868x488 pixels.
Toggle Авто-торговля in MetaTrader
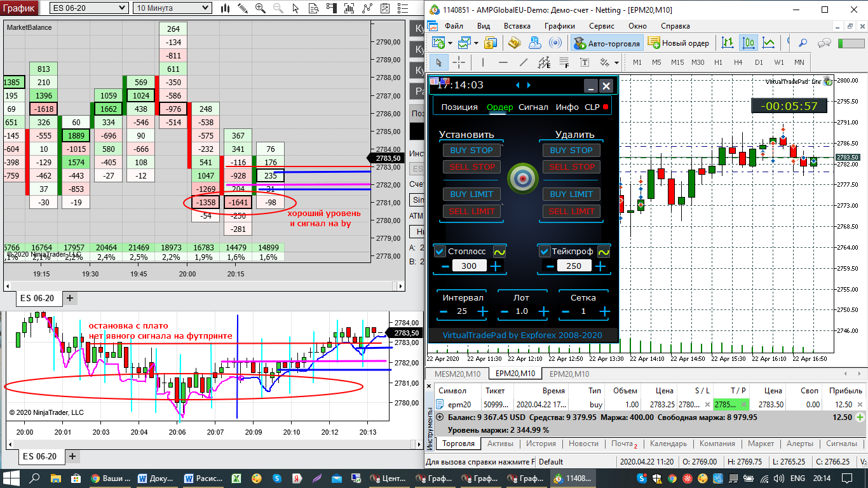607,43
